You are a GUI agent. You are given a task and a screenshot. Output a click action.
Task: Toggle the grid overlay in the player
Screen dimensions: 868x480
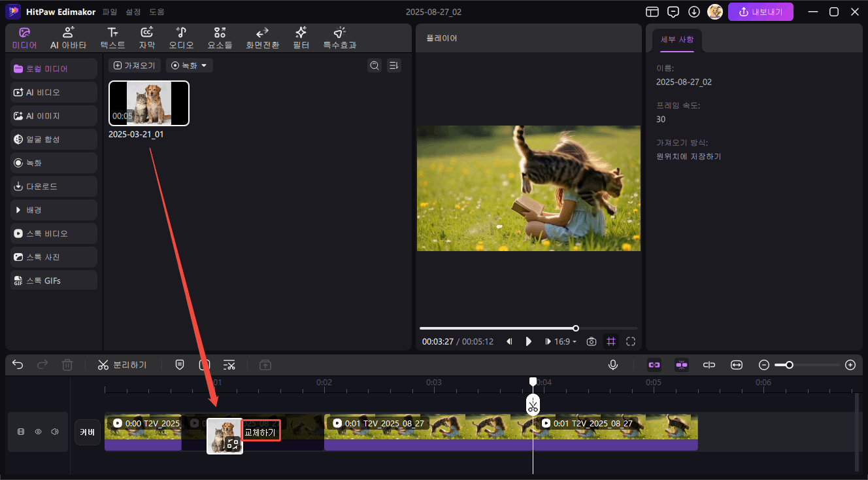click(611, 341)
